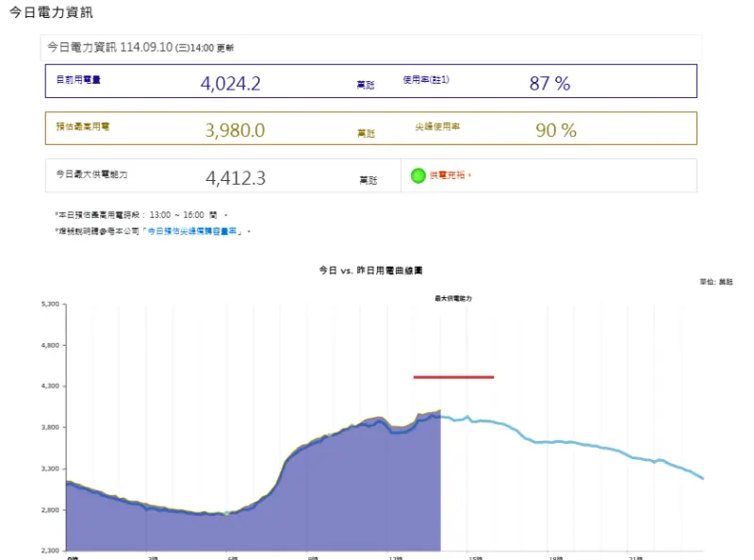The width and height of the screenshot is (754, 560).
Task: Click the 供電充裕 status text
Action: point(450,175)
